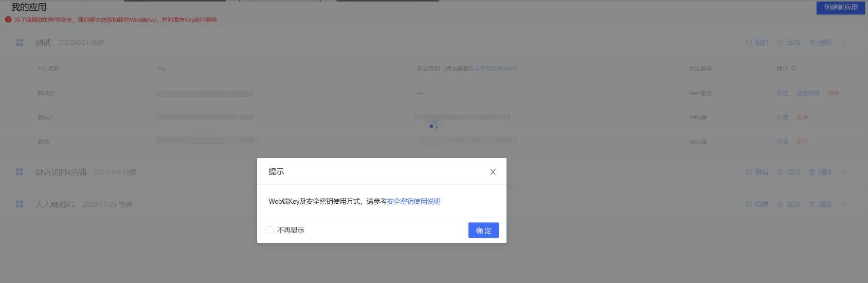Open 安全密钥使用说明 link in the dialog
This screenshot has height=283, width=868.
[x=413, y=201]
